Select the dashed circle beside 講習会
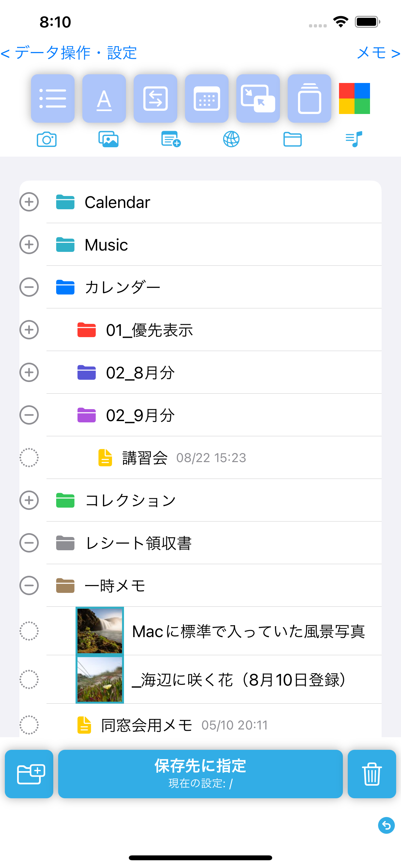This screenshot has width=401, height=868. pyautogui.click(x=29, y=458)
